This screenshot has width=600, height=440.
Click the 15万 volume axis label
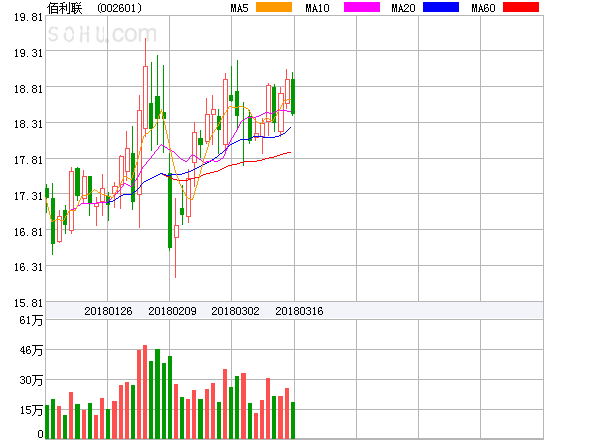[x=31, y=411]
